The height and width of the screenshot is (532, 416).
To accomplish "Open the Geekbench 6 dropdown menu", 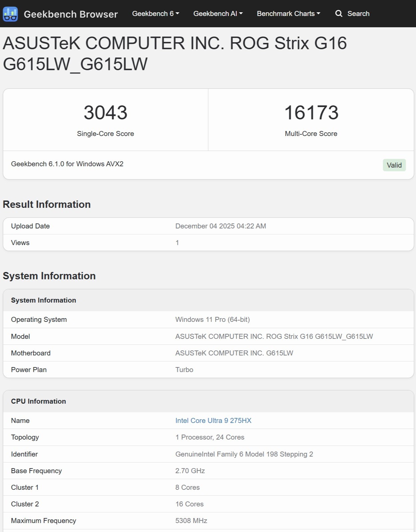I will click(x=156, y=14).
